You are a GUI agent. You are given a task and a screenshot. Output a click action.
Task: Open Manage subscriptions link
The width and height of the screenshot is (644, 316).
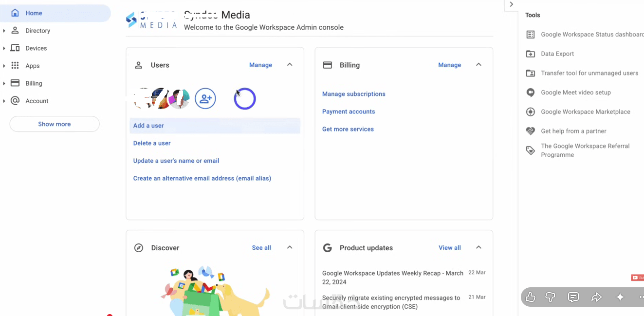[x=354, y=94]
